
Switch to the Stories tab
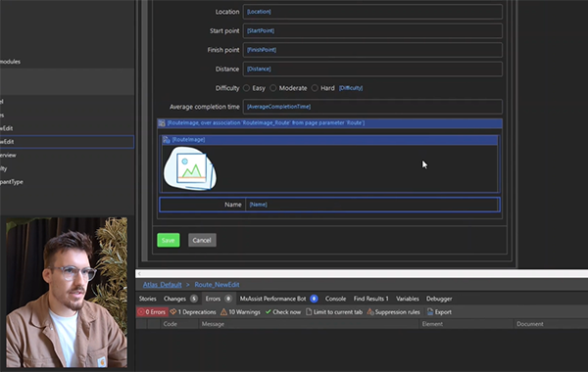tap(147, 299)
